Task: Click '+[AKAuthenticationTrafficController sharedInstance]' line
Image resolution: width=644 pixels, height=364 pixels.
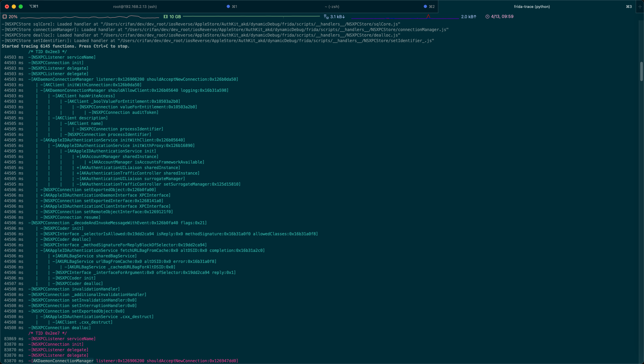Action: (x=138, y=173)
